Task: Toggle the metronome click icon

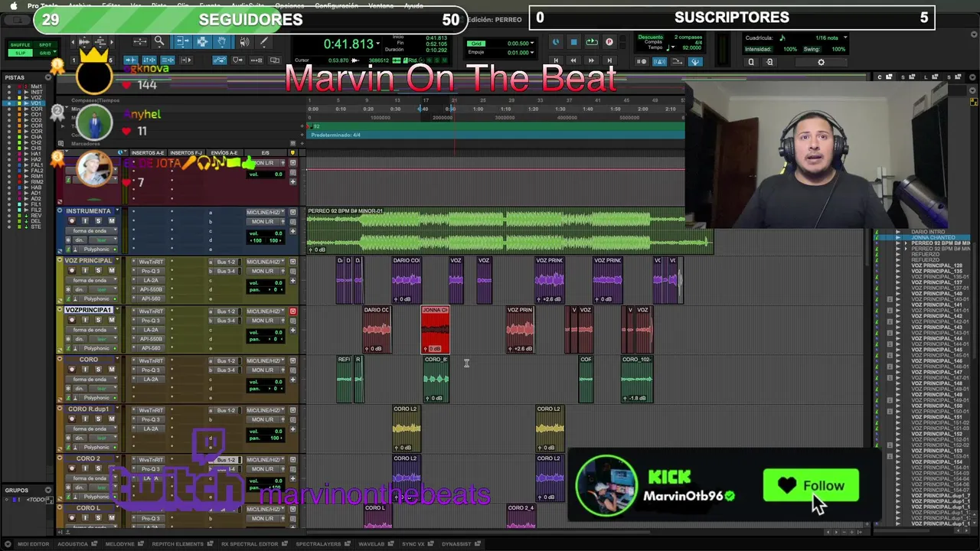Action: click(660, 62)
